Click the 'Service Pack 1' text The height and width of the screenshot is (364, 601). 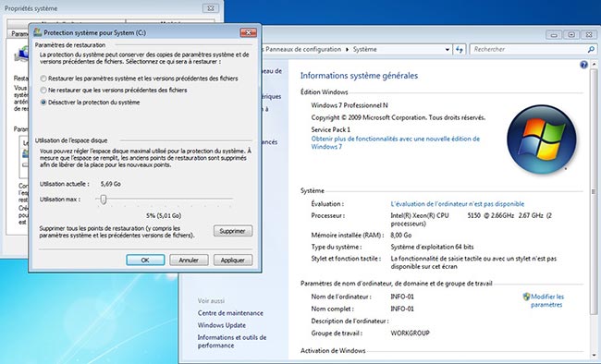[330, 129]
